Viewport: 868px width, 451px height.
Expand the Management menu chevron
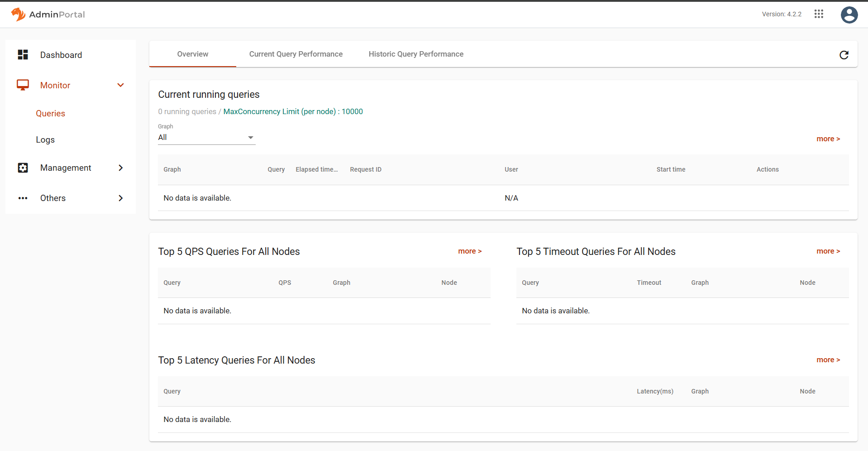[120, 168]
